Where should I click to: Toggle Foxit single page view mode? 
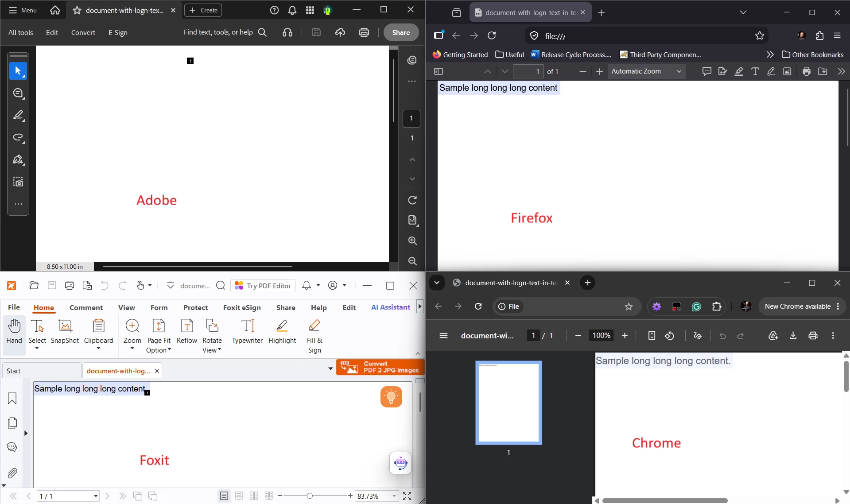coord(224,496)
